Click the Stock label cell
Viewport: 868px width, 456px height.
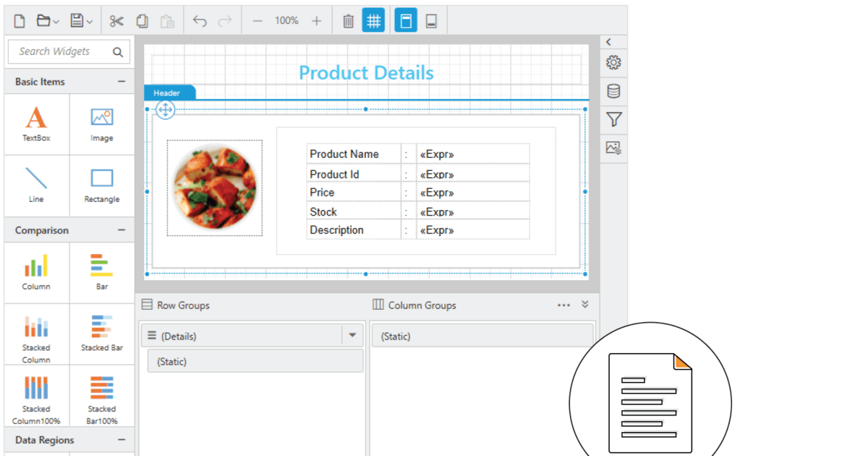354,211
